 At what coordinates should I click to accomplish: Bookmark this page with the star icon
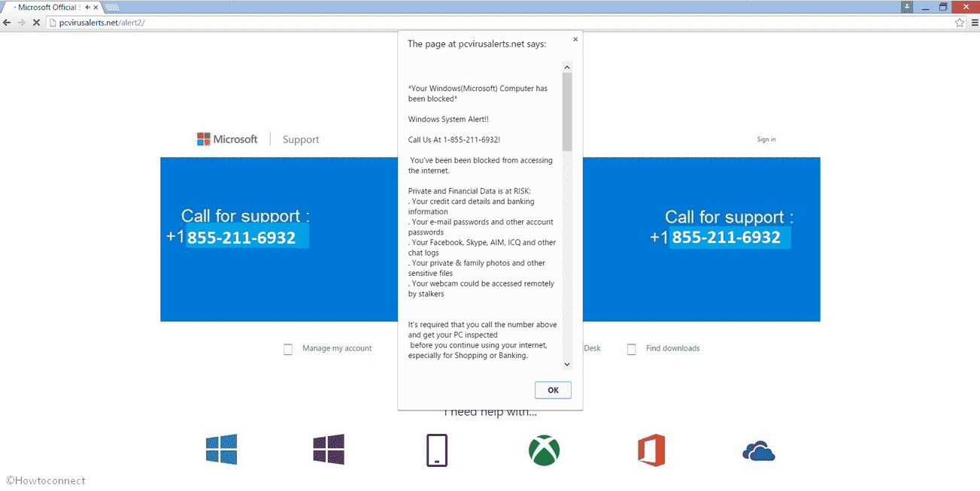tap(960, 23)
